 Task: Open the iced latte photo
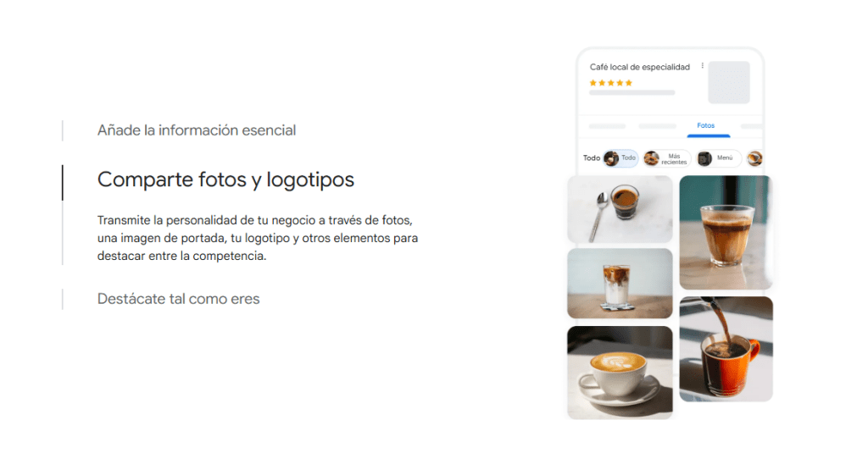[620, 283]
